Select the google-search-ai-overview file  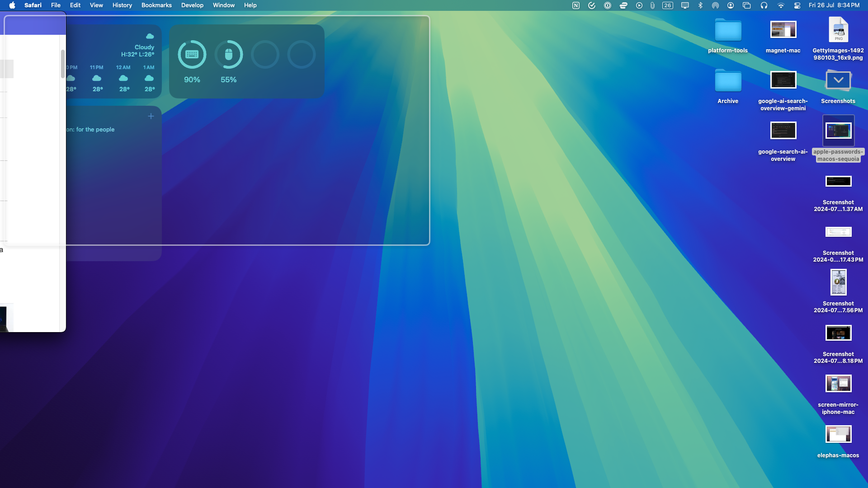tap(783, 131)
